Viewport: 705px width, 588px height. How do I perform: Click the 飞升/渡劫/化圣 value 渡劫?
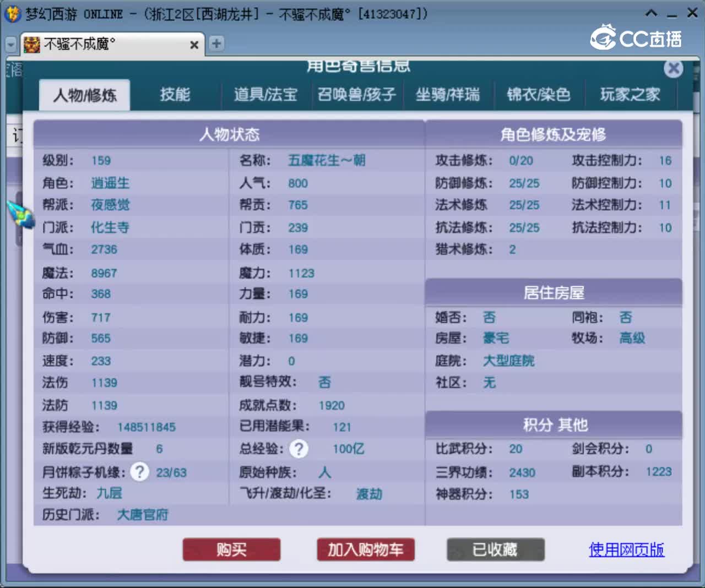point(369,494)
